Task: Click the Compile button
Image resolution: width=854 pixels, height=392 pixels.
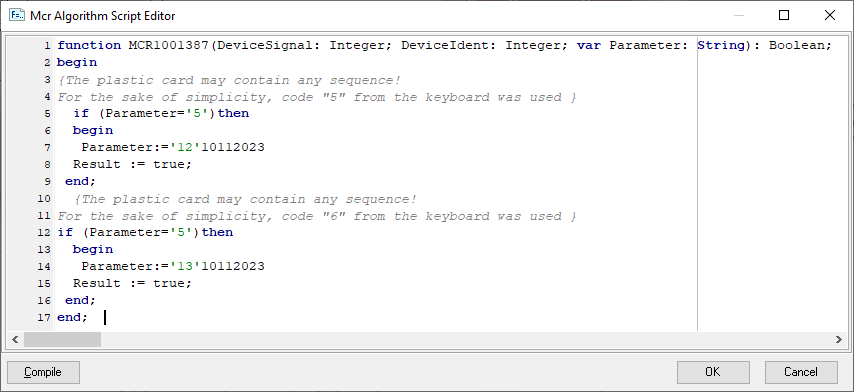Action: click(44, 372)
